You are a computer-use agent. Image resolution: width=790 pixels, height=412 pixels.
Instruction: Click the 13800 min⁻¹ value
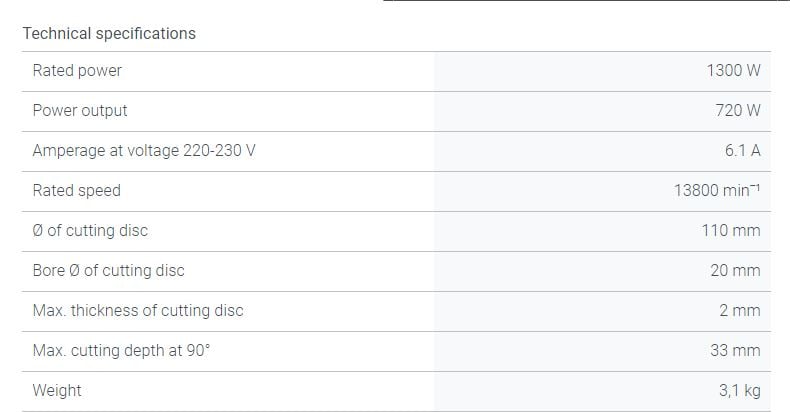pyautogui.click(x=717, y=191)
